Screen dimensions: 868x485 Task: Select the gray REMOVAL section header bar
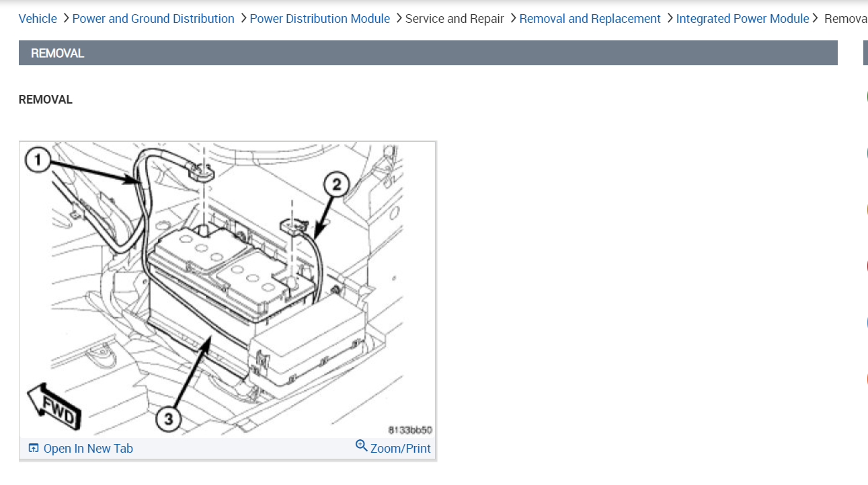(428, 53)
